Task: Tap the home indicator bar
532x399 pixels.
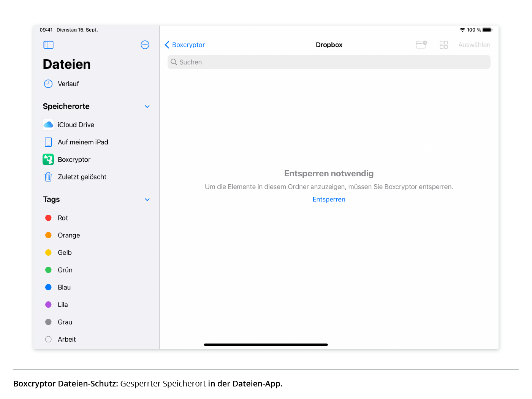Action: coord(266,345)
